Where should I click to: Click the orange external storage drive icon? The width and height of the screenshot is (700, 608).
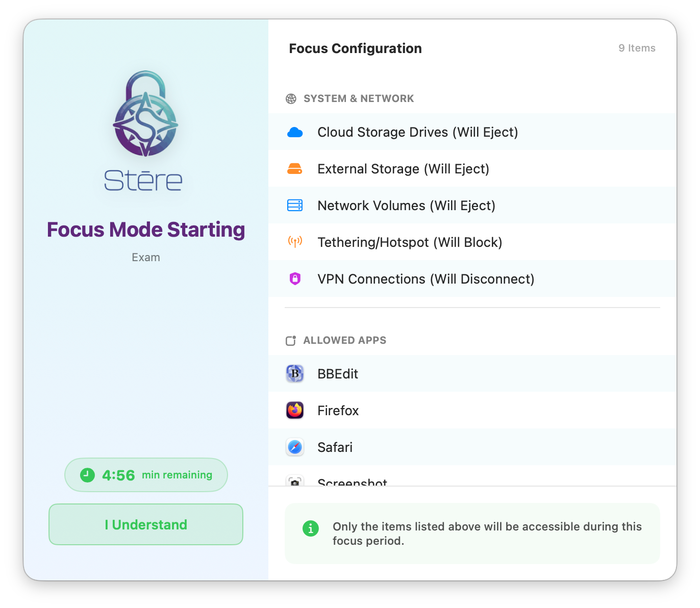[x=295, y=169]
